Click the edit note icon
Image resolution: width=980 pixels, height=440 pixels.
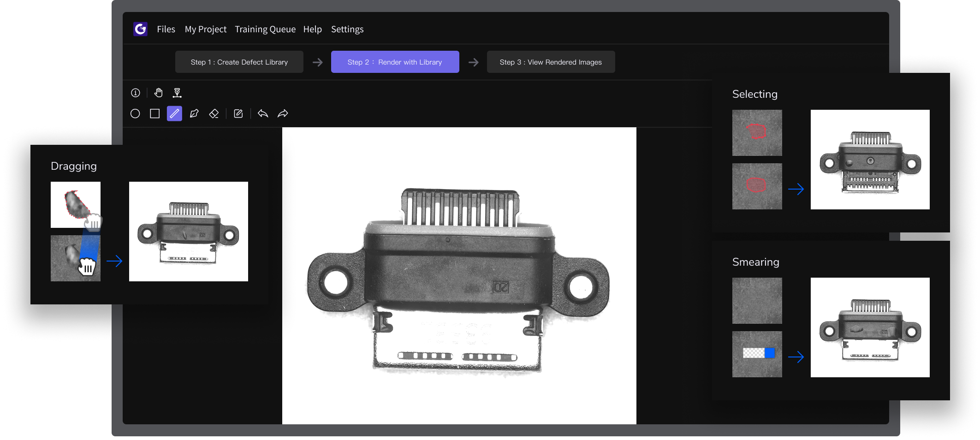[238, 113]
